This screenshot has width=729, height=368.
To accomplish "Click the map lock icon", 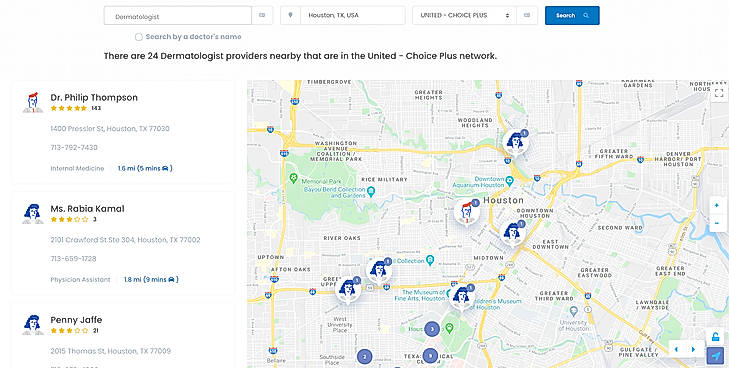I will (x=716, y=337).
